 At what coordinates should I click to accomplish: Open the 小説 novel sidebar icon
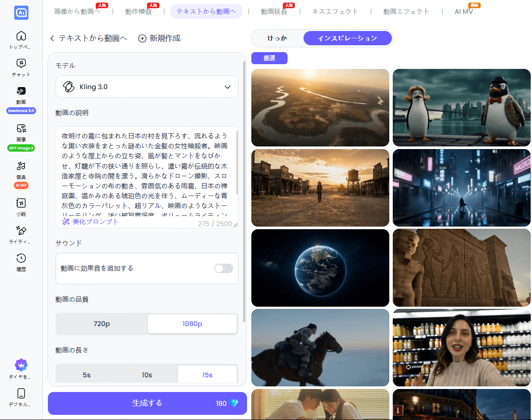21,203
